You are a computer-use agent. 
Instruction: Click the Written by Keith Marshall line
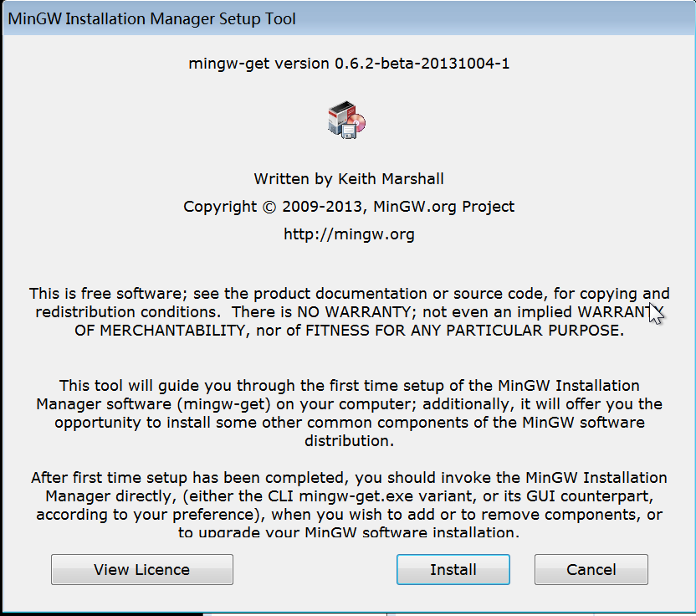click(348, 178)
